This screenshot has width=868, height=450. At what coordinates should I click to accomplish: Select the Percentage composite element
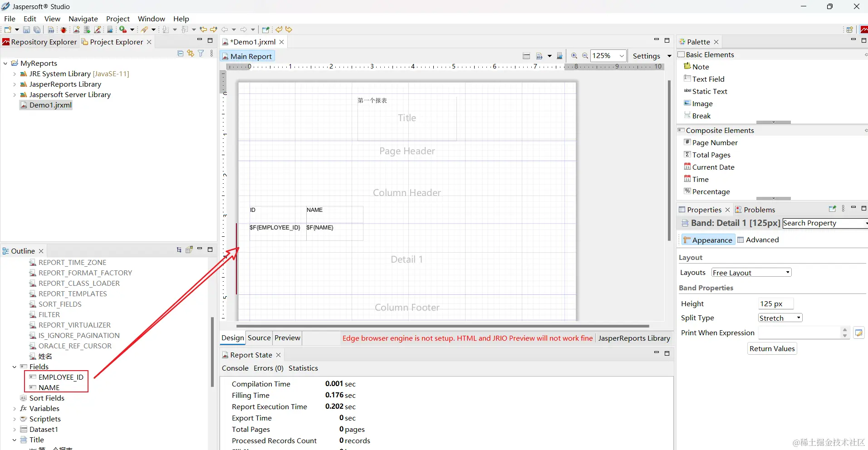point(707,191)
